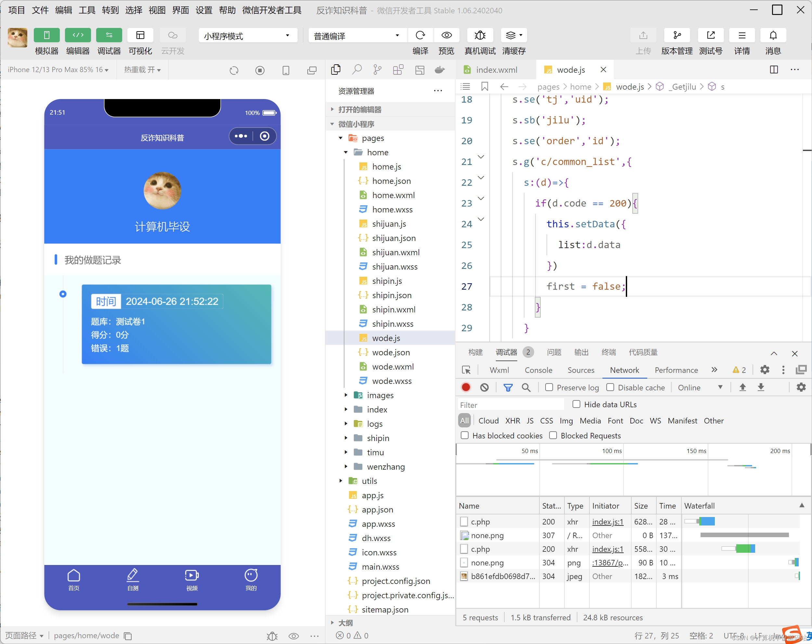Open the Online throttling dropdown
Viewport: 812px width, 644px height.
pyautogui.click(x=699, y=387)
